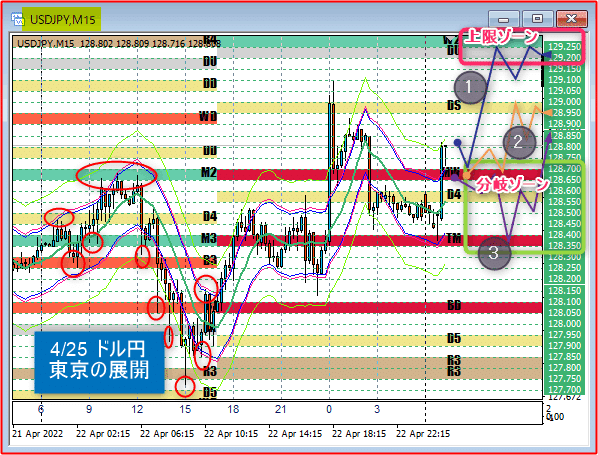Click the 21 Apr 2022 date label
The image size is (598, 455).
click(x=37, y=434)
